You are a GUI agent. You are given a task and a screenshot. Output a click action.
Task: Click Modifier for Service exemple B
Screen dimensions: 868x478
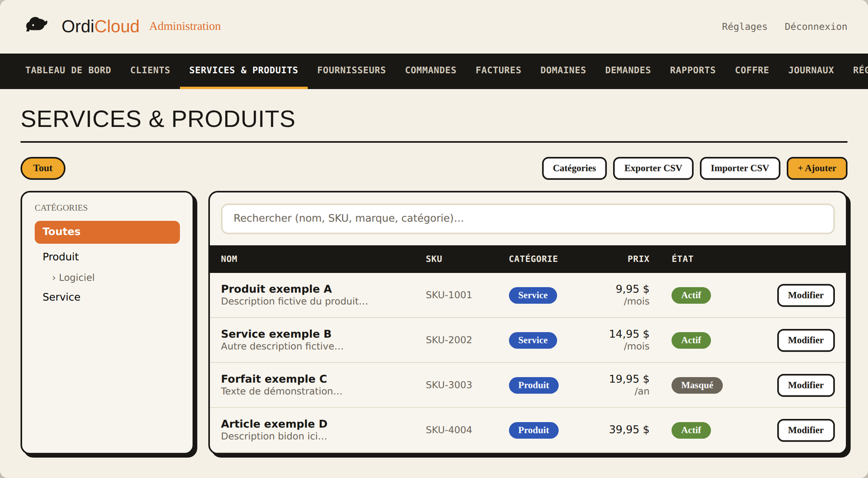click(806, 340)
